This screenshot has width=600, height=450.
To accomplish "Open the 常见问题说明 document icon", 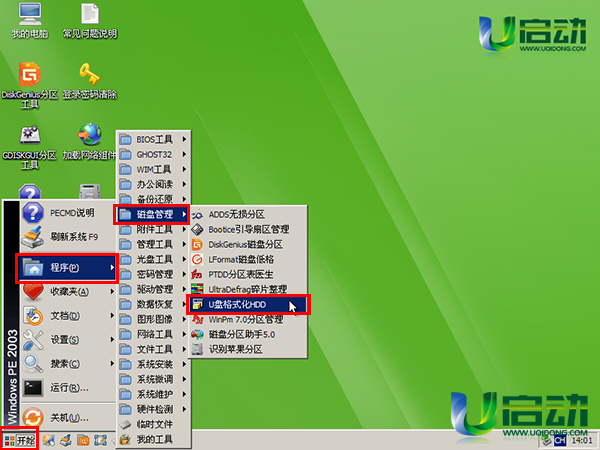I will point(90,21).
